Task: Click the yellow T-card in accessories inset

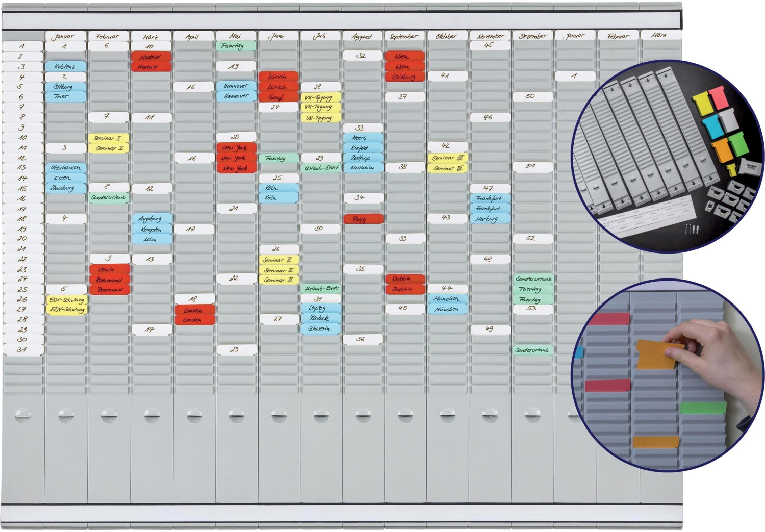Action: coord(702,105)
